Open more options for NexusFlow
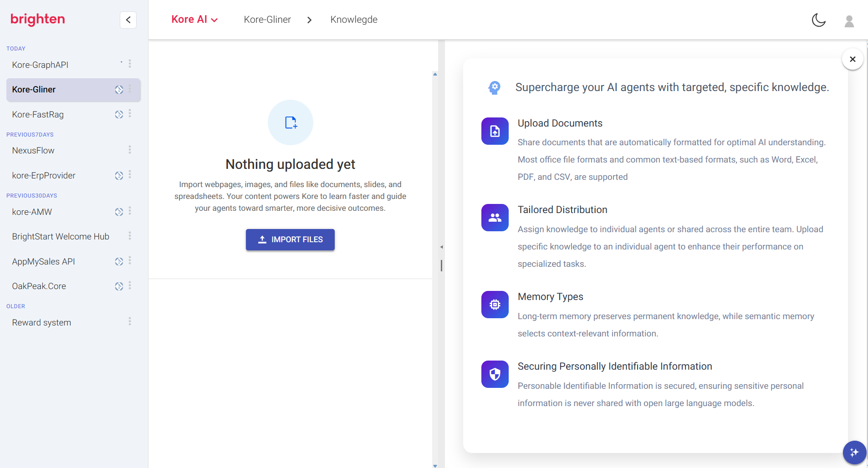868x468 pixels. [130, 150]
